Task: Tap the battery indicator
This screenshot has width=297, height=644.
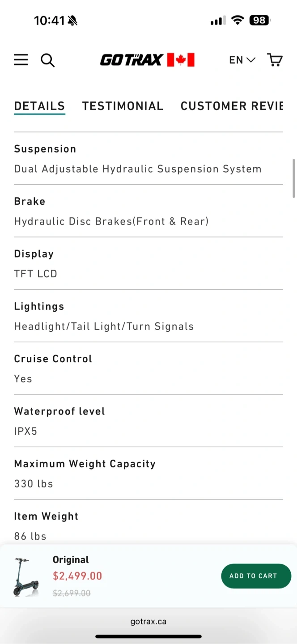Action: pyautogui.click(x=260, y=21)
